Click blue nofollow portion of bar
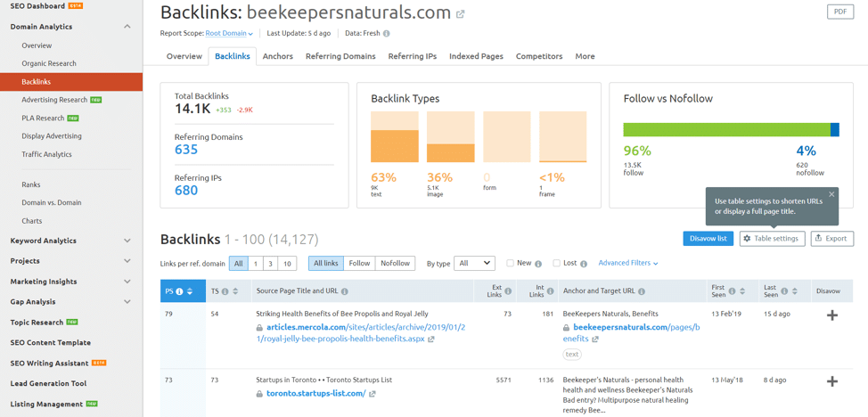 (835, 129)
